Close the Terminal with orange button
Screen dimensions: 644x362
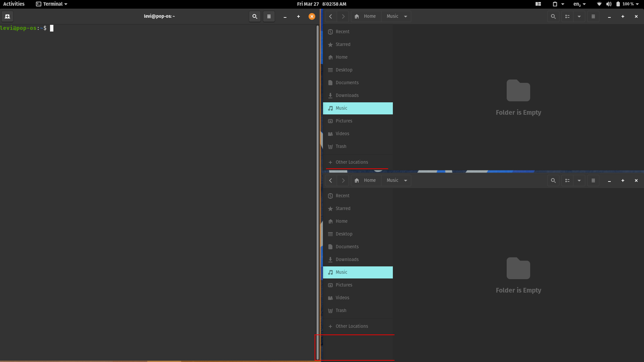click(312, 16)
